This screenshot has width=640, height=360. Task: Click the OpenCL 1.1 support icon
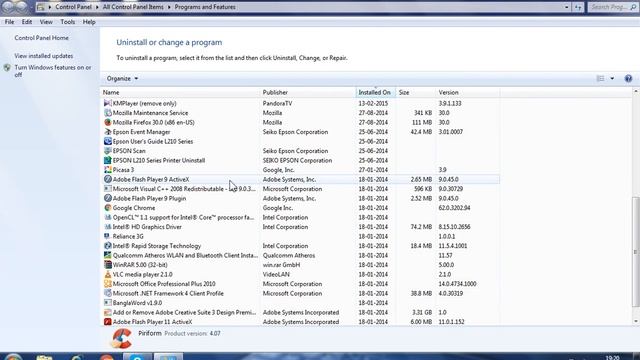(x=107, y=218)
